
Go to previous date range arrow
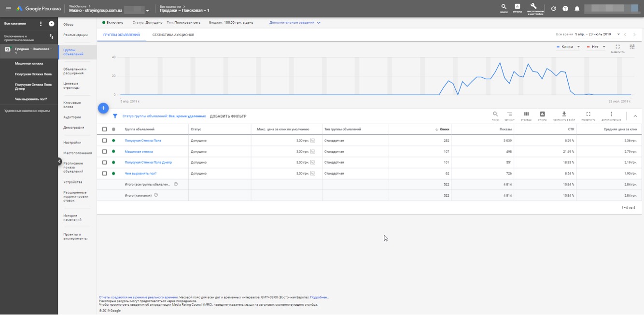625,35
